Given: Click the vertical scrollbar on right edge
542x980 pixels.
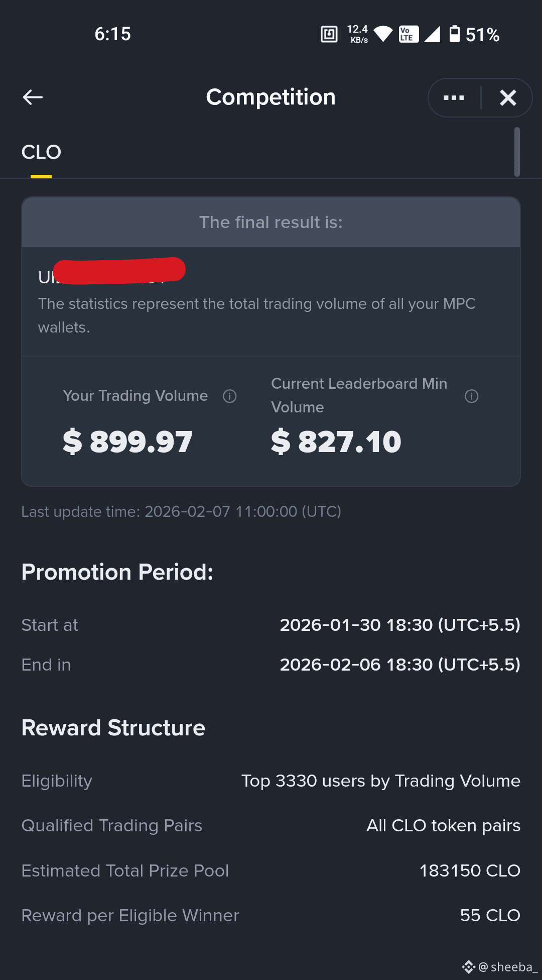Looking at the screenshot, I should click(x=517, y=152).
